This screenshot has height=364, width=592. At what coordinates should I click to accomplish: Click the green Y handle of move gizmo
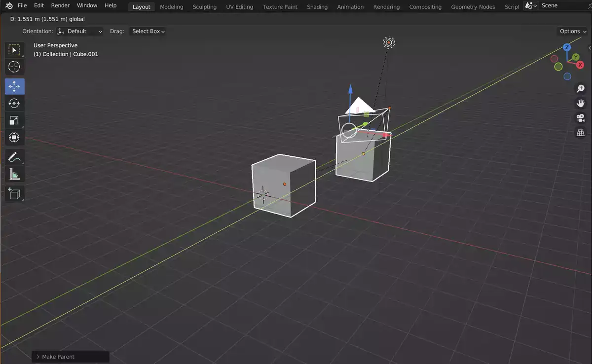[366, 124]
